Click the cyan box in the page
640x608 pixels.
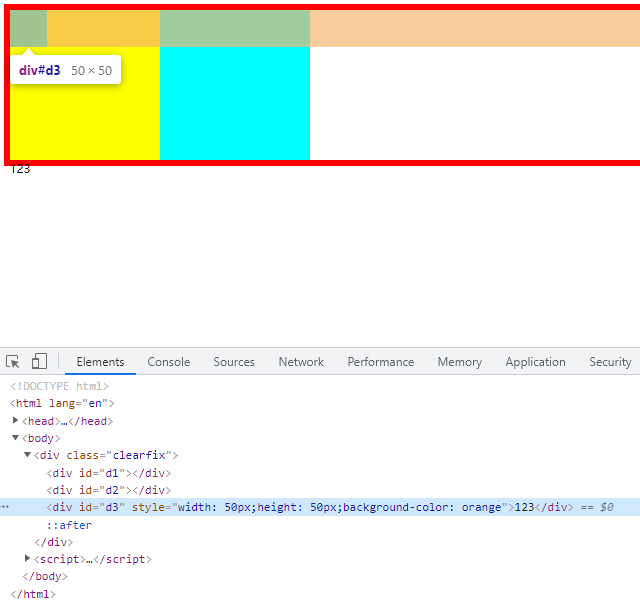click(235, 103)
